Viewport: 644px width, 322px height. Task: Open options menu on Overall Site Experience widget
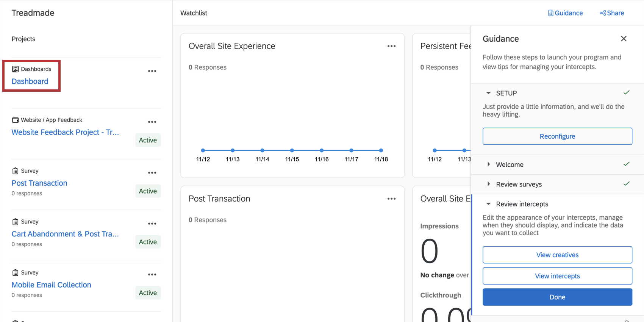[391, 46]
